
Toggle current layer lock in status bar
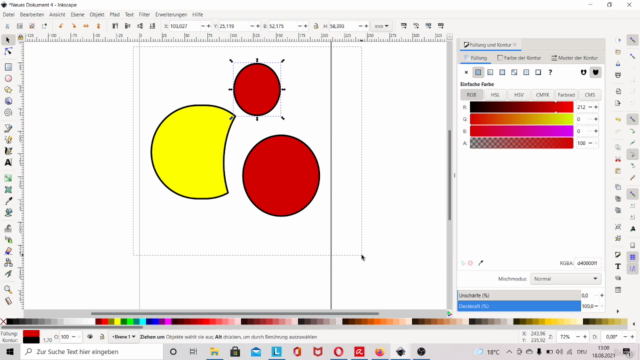point(102,337)
